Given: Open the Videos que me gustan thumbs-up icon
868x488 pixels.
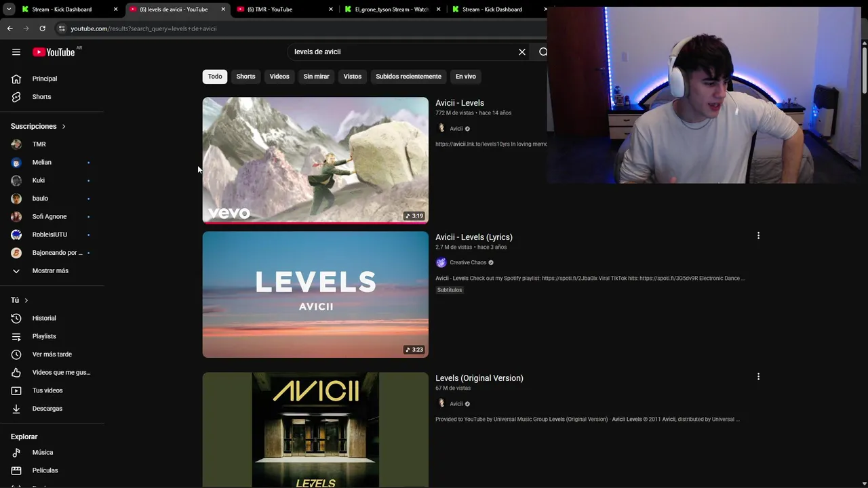Looking at the screenshot, I should (16, 372).
